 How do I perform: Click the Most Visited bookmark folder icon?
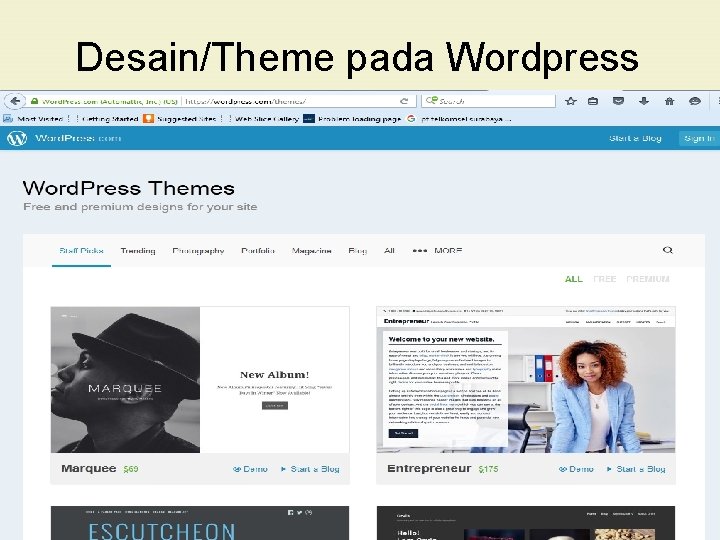[x=8, y=119]
